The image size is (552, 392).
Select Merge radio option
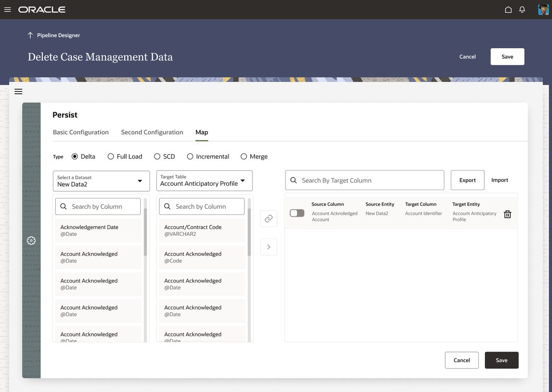(x=244, y=157)
